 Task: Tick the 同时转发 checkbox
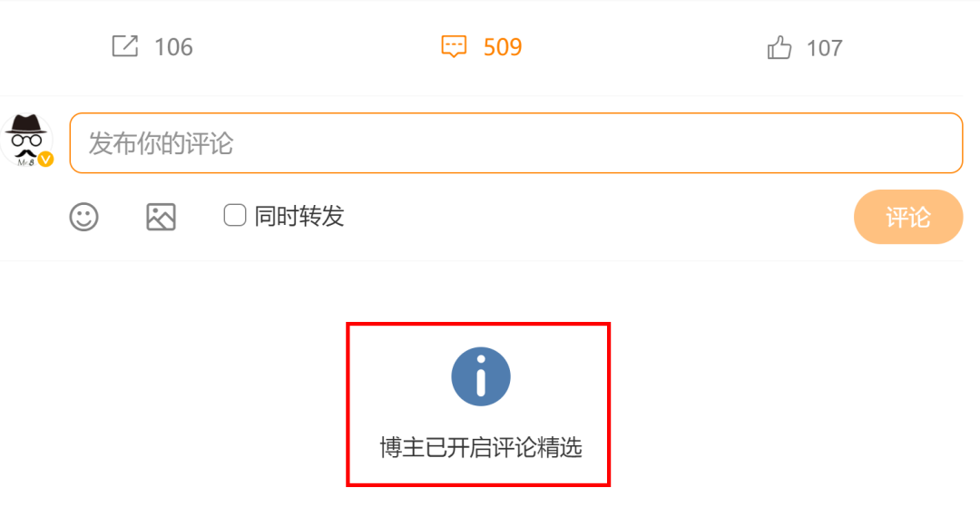235,216
